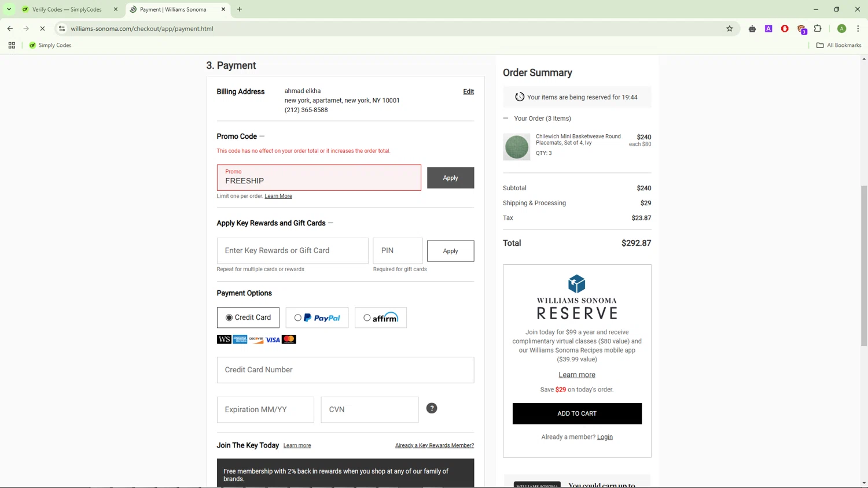
Task: Open the extension with badge 3
Action: pyautogui.click(x=801, y=29)
